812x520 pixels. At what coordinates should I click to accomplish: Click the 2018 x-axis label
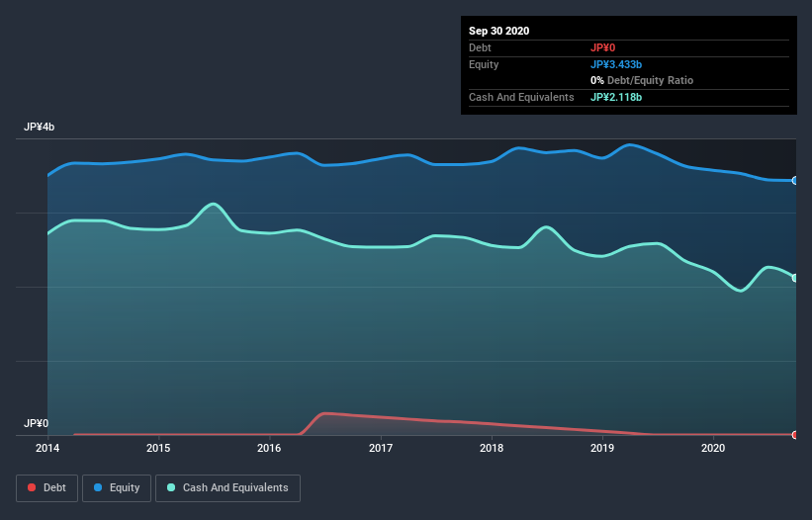click(492, 448)
